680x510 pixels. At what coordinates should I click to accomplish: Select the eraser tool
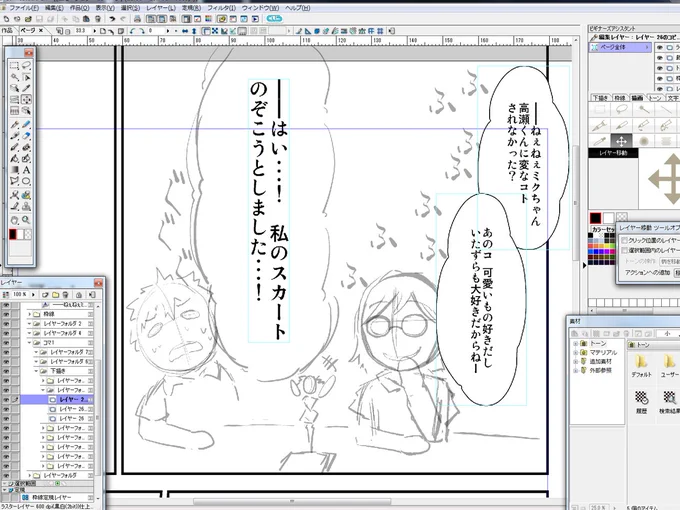26,136
